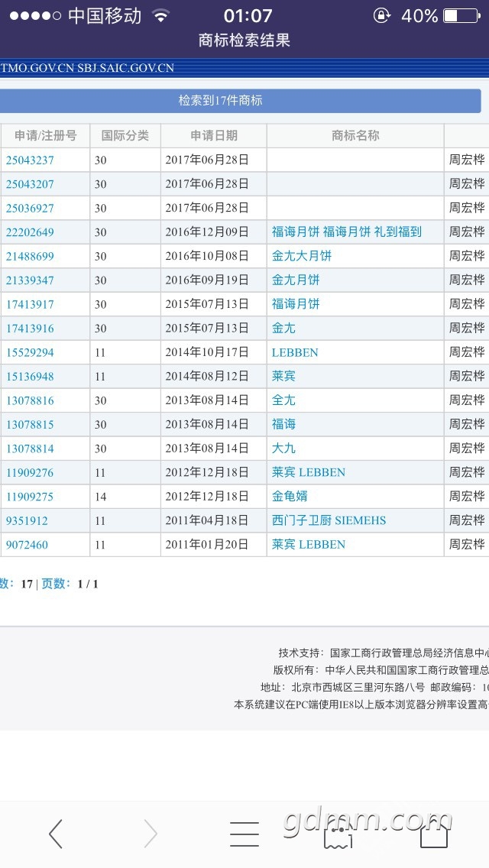The image size is (489, 868).
Task: Tap the 01:07 status bar clock
Action: coord(248,15)
